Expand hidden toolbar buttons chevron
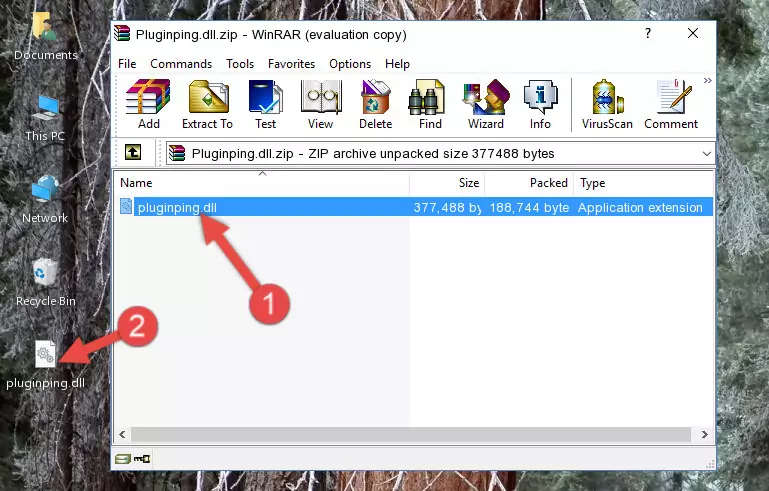The image size is (769, 491). pos(707,80)
